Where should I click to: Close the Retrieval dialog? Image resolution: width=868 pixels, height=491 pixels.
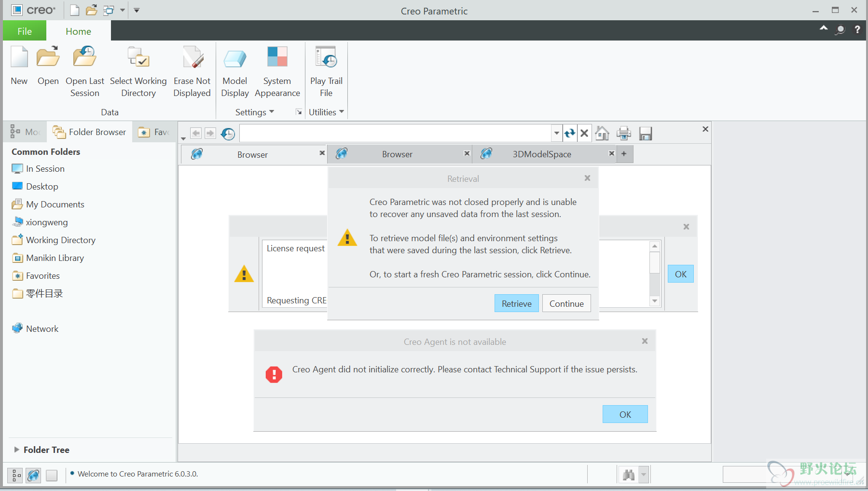coord(587,178)
